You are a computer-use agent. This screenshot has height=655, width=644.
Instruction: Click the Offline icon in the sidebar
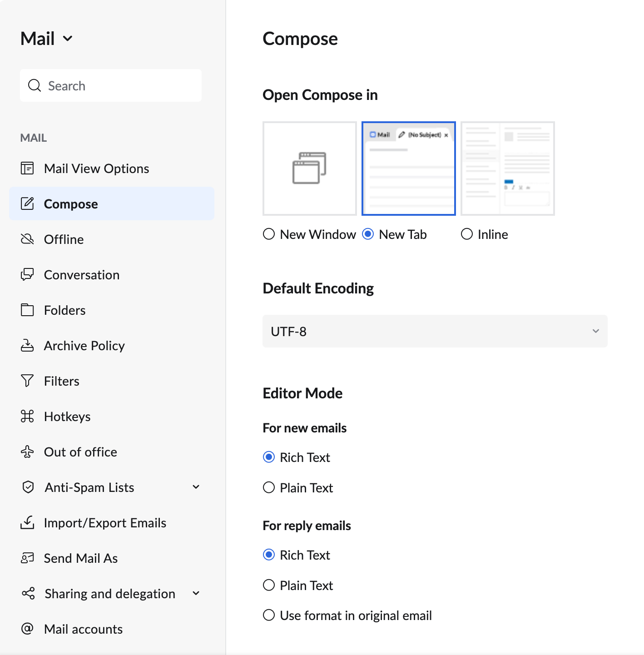tap(28, 239)
